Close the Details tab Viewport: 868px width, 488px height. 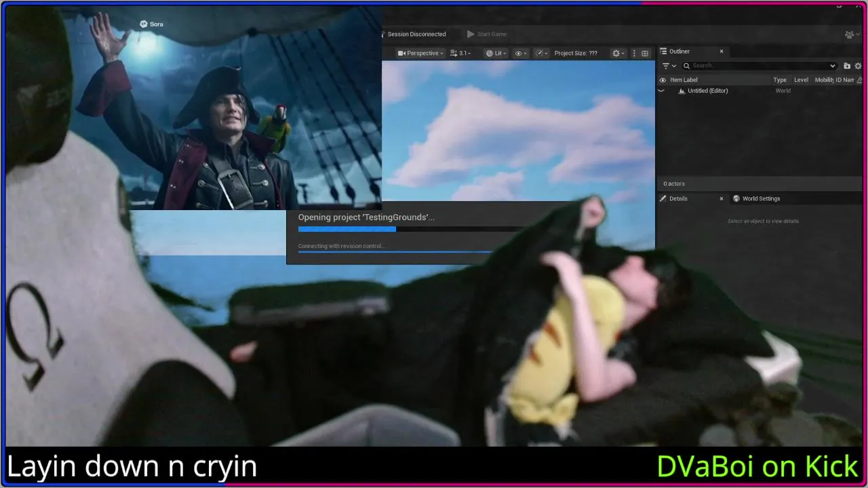(721, 199)
